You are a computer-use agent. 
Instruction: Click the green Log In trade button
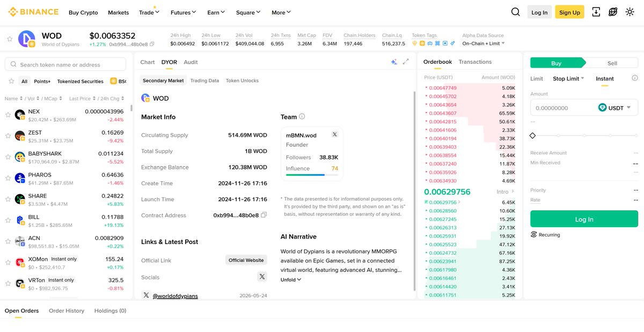584,219
